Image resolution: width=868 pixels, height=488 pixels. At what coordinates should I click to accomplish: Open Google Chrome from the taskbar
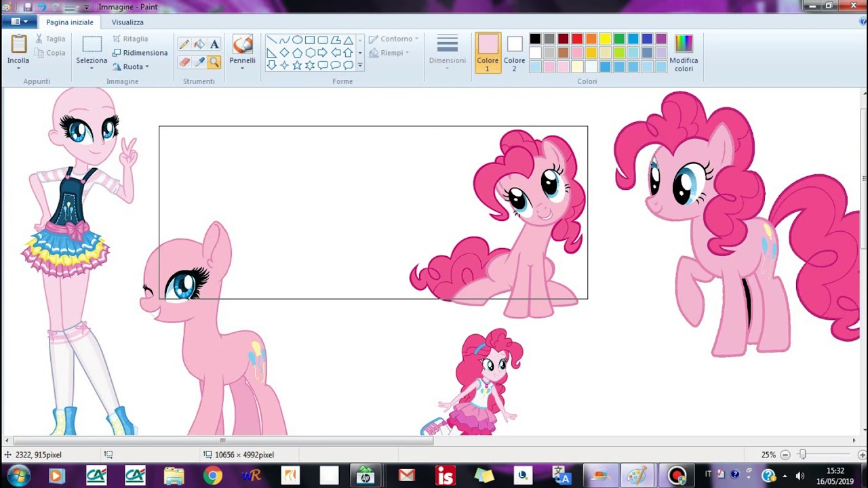213,476
